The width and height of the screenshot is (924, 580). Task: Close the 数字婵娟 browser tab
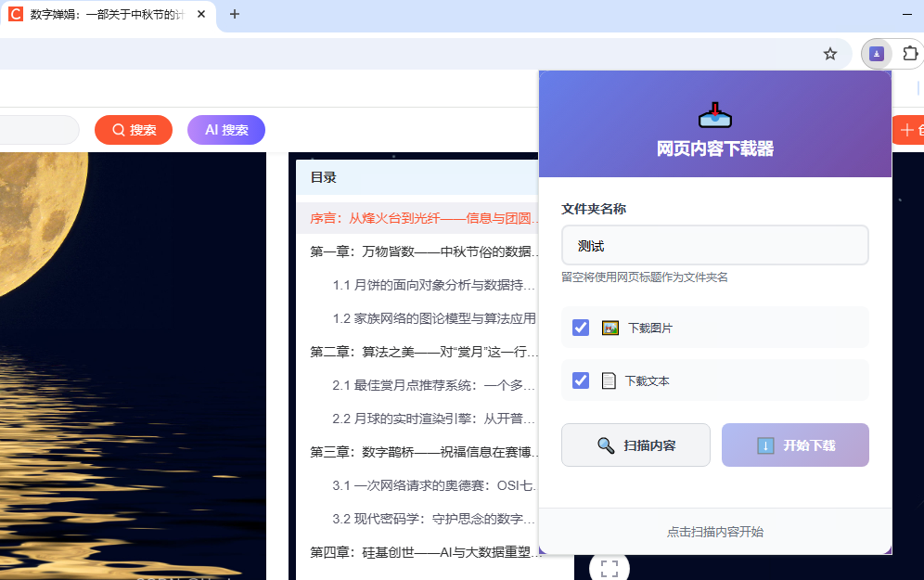[x=201, y=14]
